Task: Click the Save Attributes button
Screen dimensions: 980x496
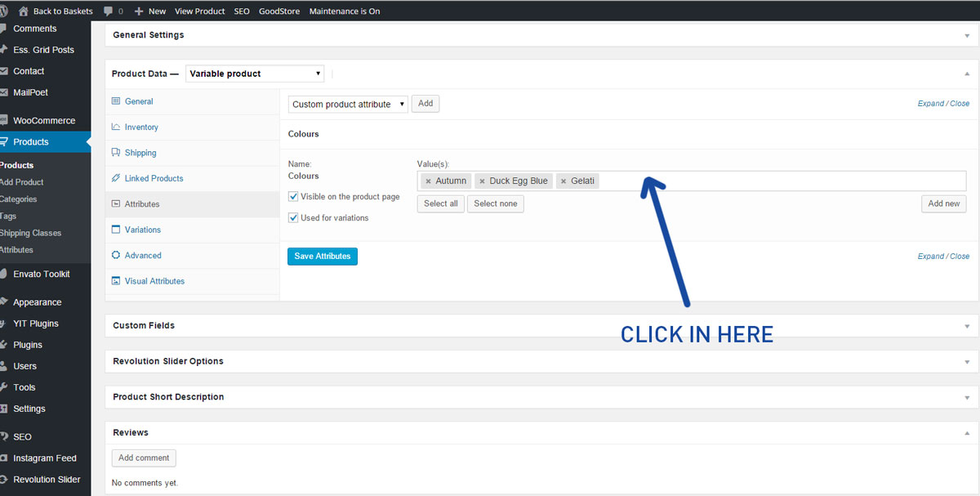Action: 322,257
